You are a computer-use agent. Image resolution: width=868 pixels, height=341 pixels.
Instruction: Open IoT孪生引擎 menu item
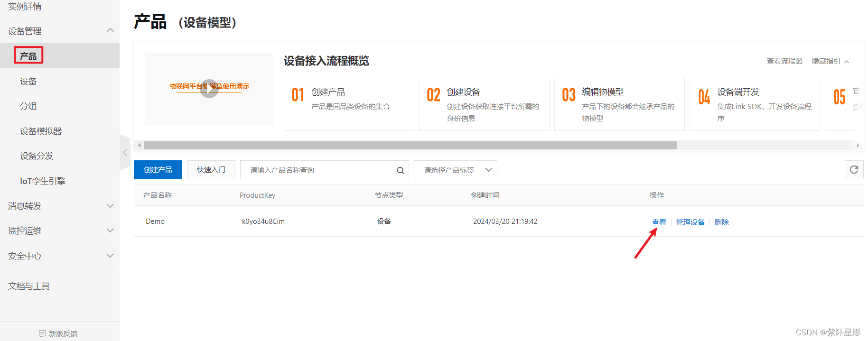[43, 181]
